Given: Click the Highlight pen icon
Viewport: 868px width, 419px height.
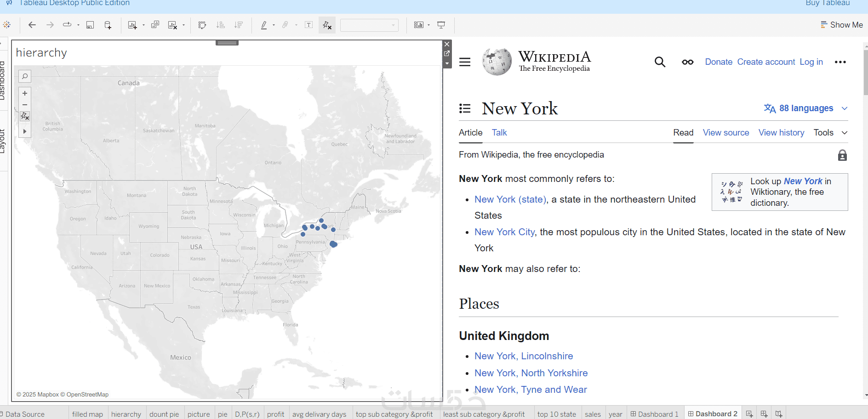Looking at the screenshot, I should point(264,25).
